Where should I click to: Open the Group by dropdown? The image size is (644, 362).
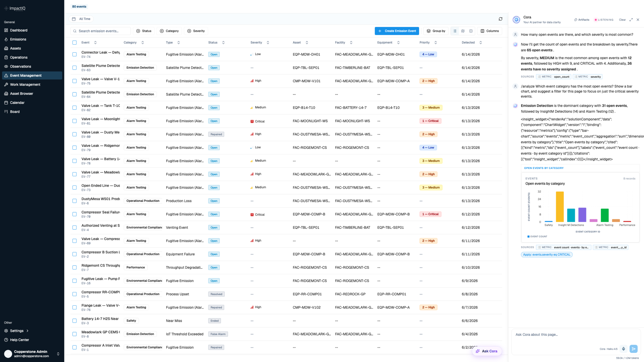[436, 31]
